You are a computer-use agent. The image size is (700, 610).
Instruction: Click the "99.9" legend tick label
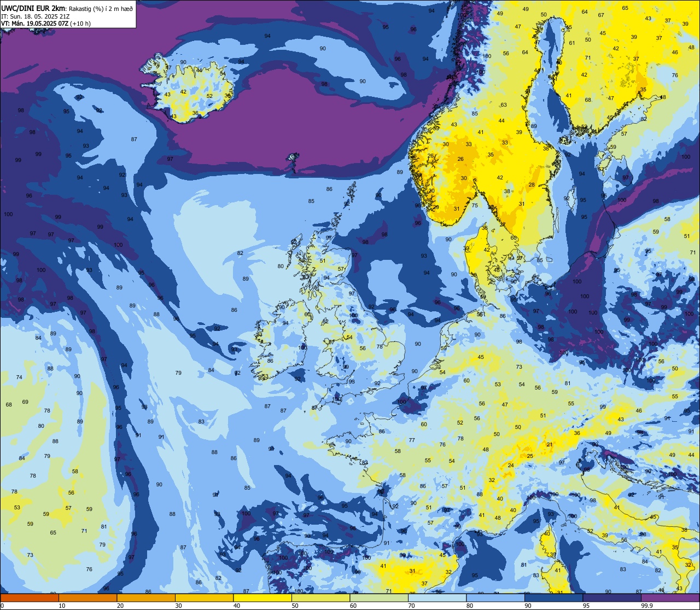[647, 606]
